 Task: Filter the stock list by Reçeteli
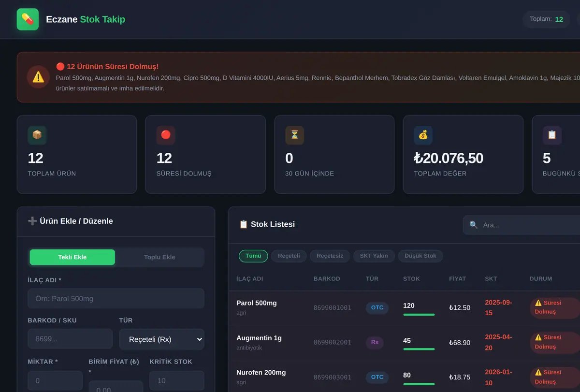pyautogui.click(x=289, y=256)
